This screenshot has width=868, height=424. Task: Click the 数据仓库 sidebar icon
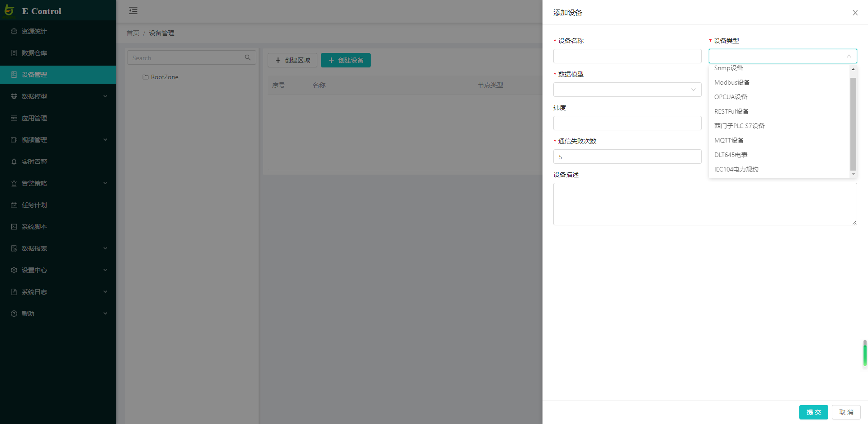click(14, 53)
